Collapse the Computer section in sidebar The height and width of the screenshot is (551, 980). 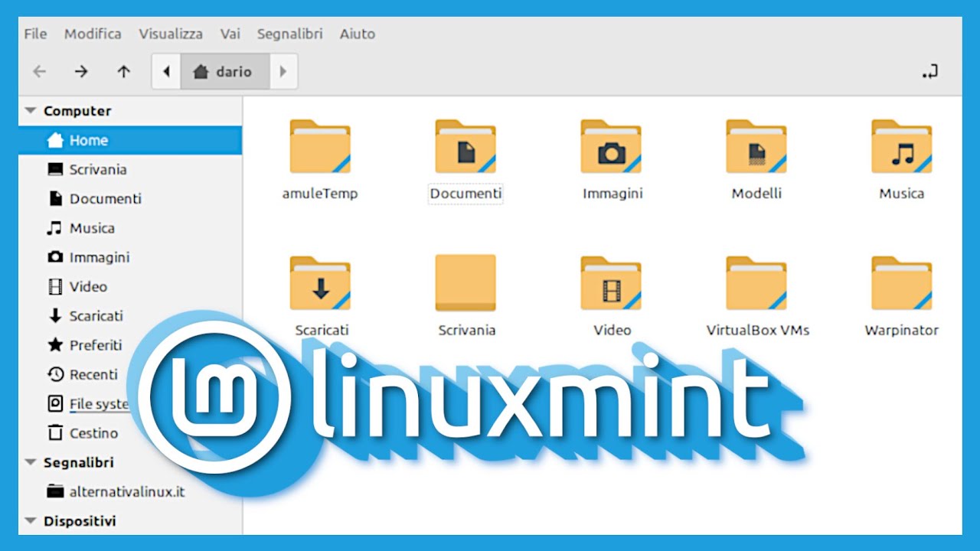[x=31, y=111]
